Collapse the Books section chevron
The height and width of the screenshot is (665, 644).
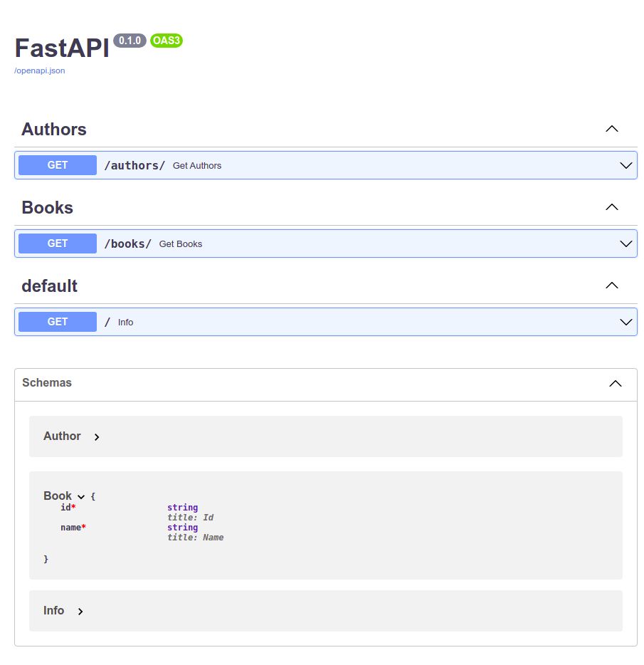pyautogui.click(x=611, y=207)
